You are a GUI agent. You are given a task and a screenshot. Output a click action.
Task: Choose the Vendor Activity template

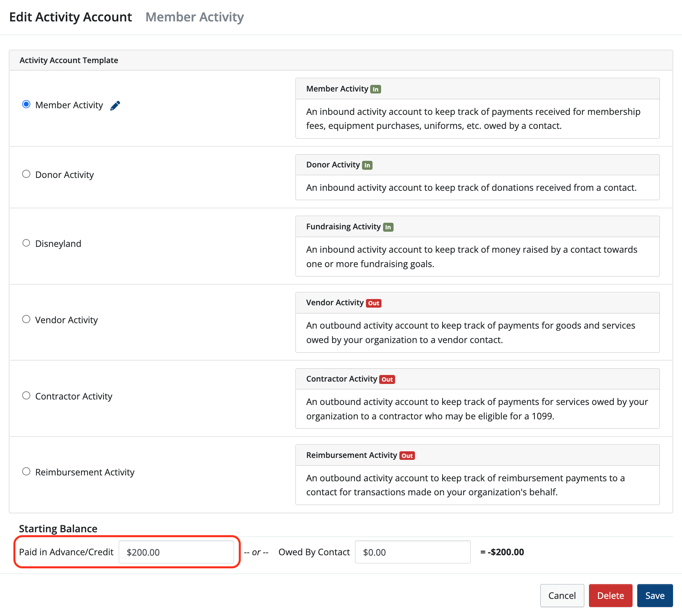[x=26, y=319]
